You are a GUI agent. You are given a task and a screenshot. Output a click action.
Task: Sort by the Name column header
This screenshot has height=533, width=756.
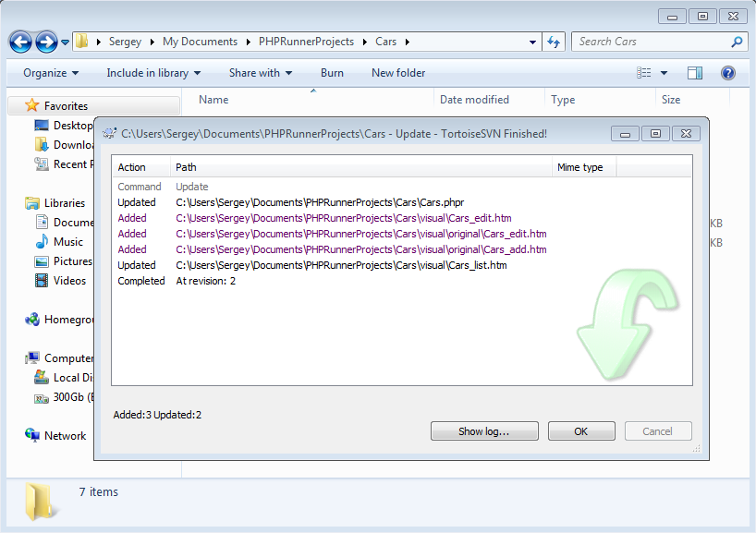[x=213, y=100]
